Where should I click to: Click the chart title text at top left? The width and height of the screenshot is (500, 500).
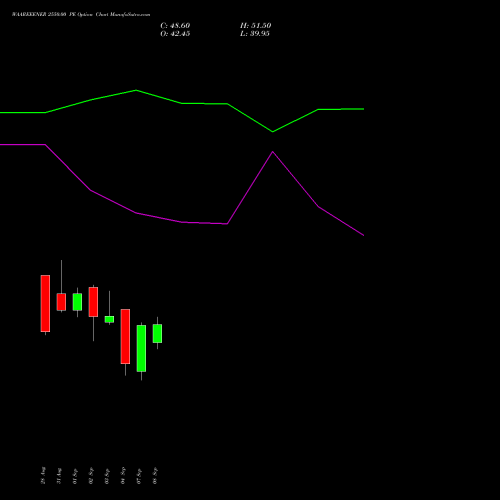pos(81,15)
